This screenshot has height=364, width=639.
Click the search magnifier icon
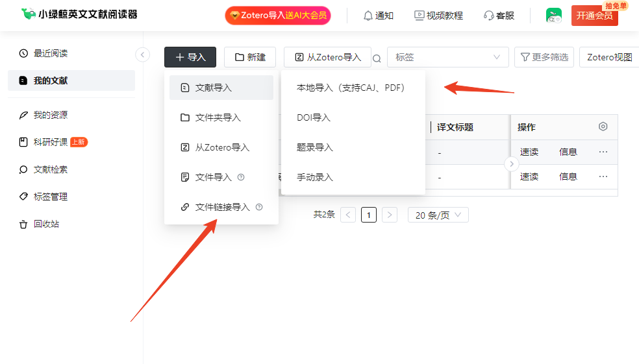click(x=377, y=58)
